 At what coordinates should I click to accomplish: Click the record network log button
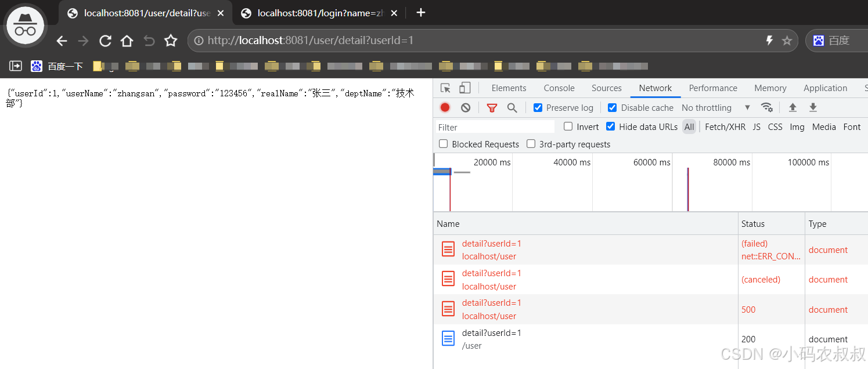point(445,107)
